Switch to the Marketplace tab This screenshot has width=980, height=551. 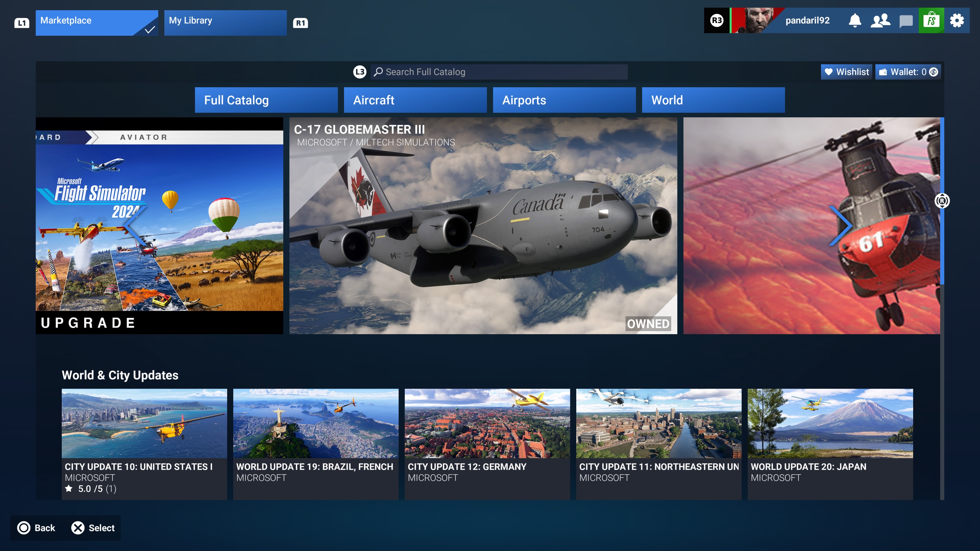pos(97,23)
